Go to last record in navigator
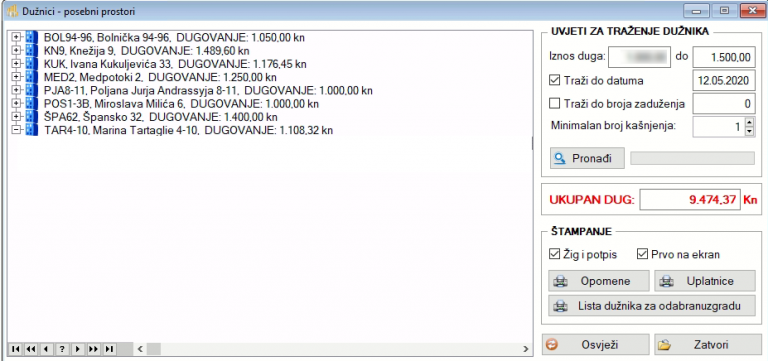Image resolution: width=768 pixels, height=361 pixels. click(109, 349)
